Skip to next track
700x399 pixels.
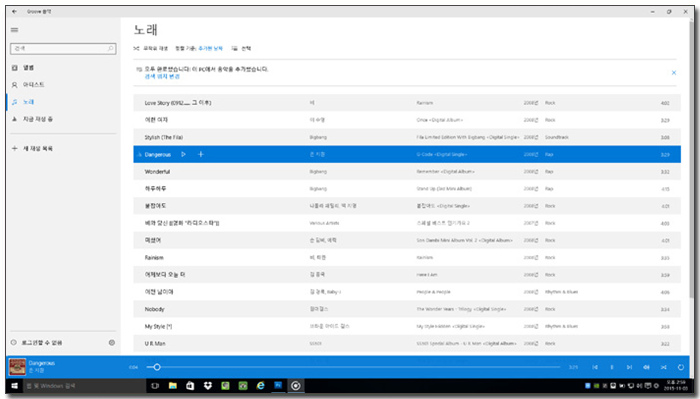click(629, 367)
